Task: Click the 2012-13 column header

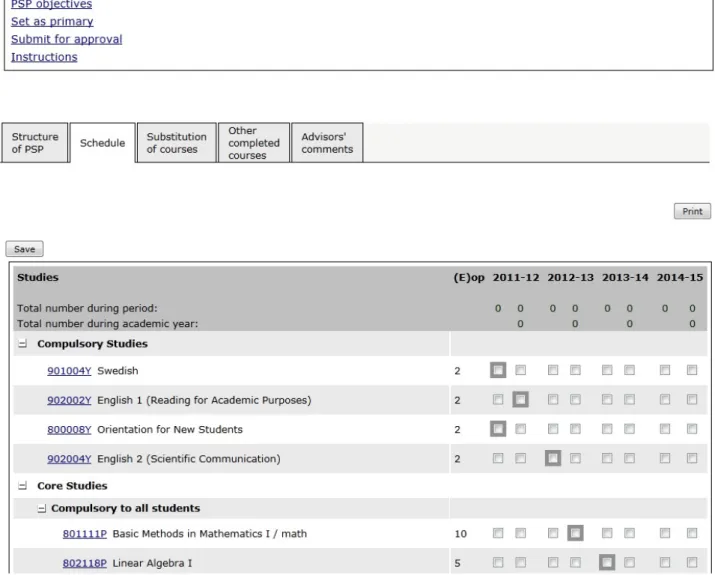Action: point(570,278)
